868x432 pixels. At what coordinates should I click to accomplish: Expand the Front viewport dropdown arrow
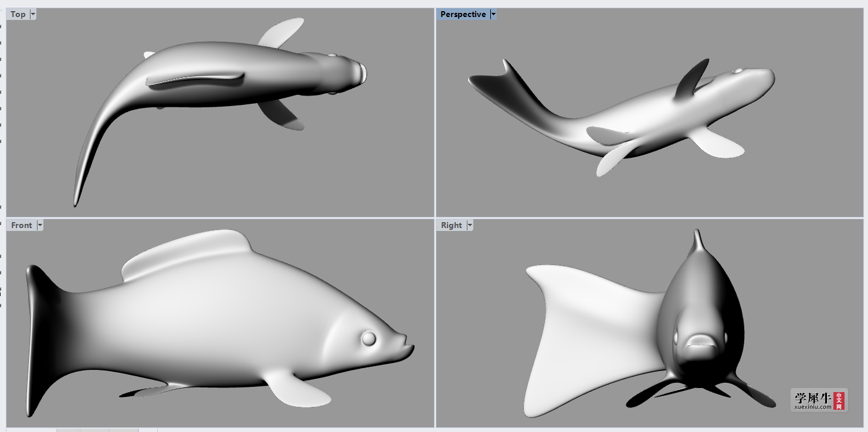pos(40,225)
